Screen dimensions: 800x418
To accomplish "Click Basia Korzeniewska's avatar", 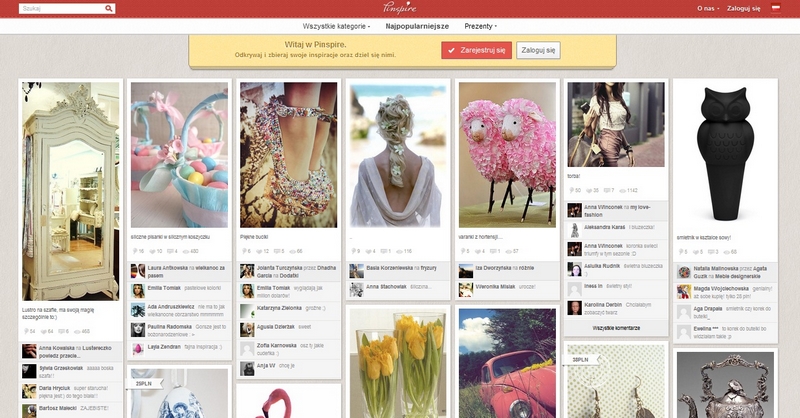I will (357, 271).
